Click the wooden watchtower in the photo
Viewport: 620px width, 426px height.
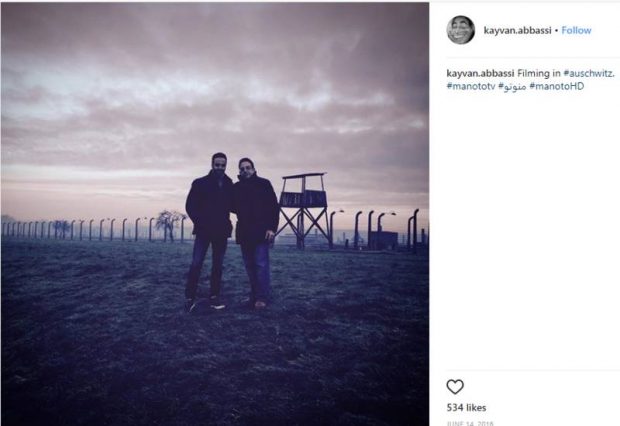click(x=302, y=204)
